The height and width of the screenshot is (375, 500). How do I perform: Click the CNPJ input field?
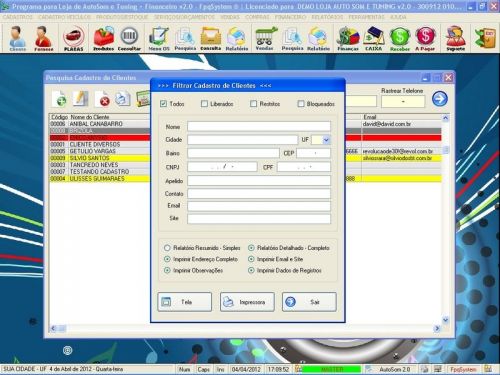click(222, 167)
